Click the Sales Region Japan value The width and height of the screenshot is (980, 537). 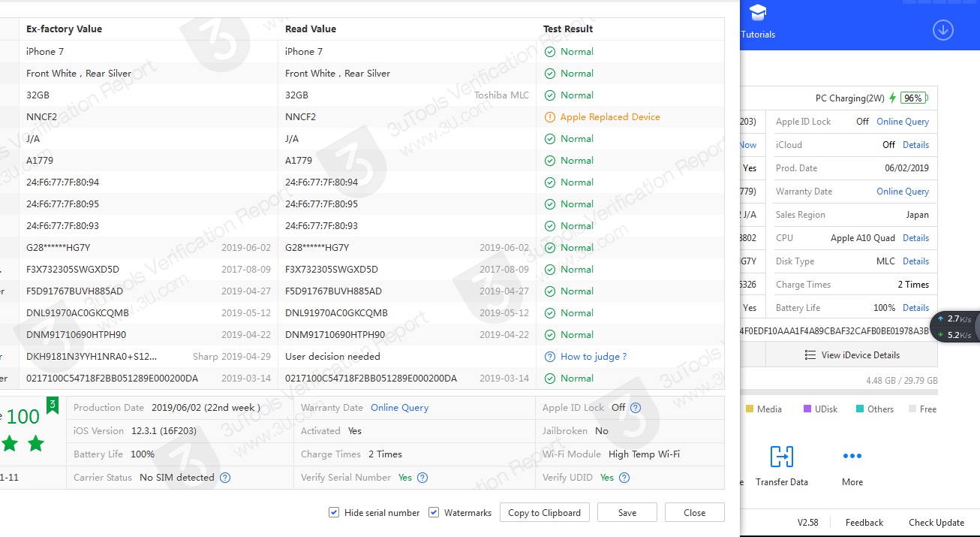coord(917,215)
